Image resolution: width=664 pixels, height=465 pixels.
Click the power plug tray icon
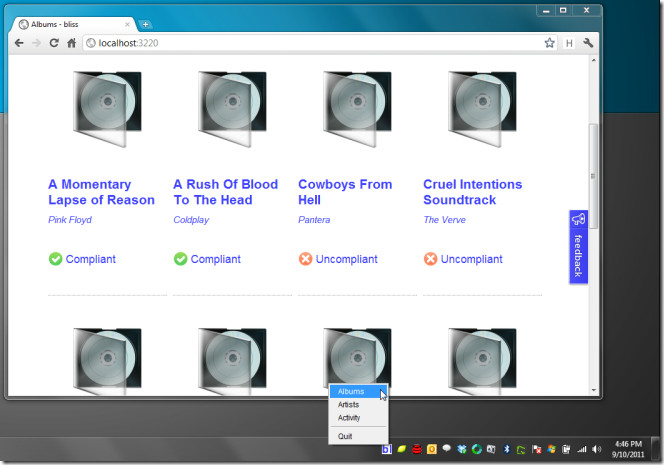click(x=566, y=449)
